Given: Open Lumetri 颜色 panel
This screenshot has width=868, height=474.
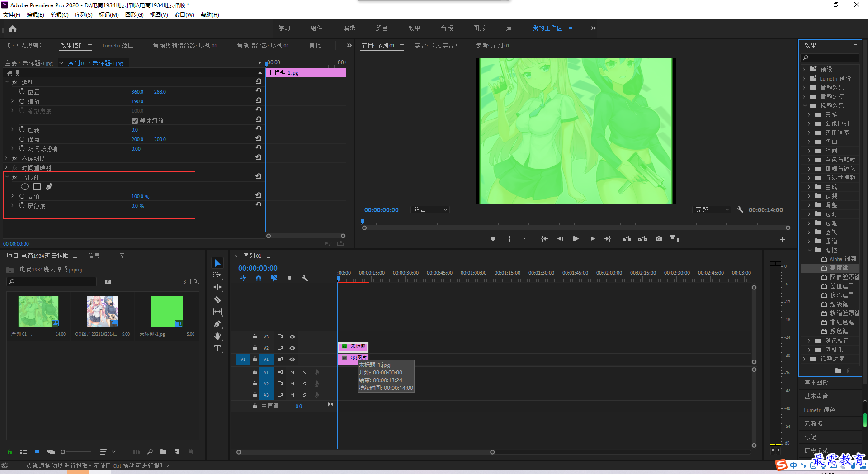Looking at the screenshot, I should point(820,410).
